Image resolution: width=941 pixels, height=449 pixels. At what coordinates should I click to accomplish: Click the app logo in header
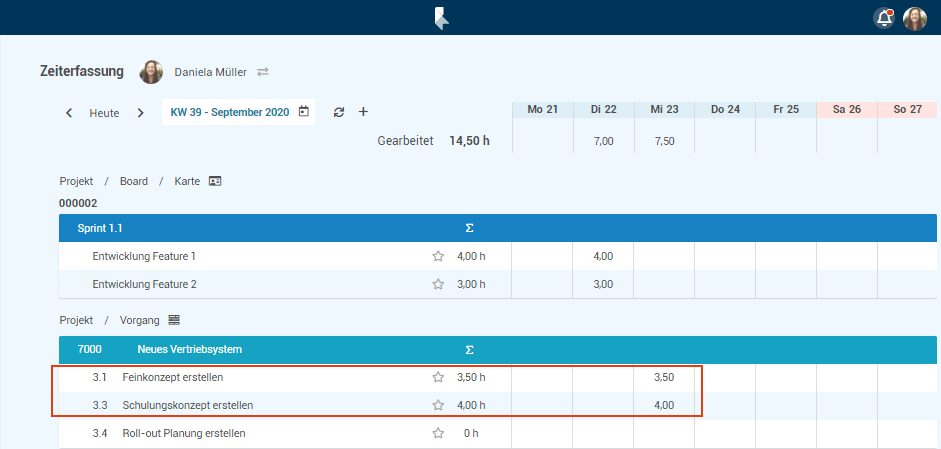442,18
